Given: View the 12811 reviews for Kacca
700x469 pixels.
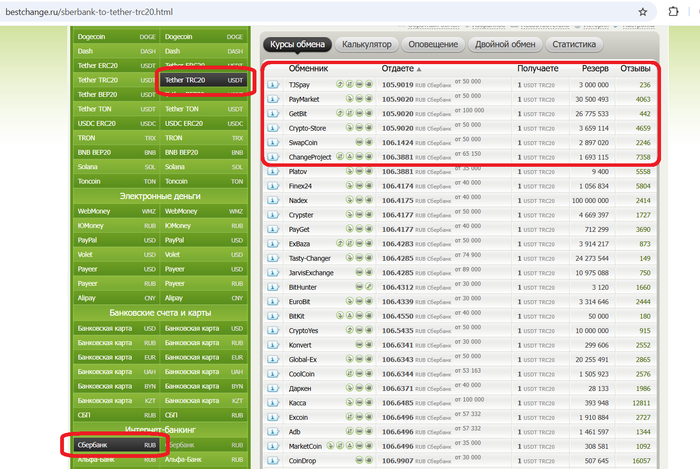Looking at the screenshot, I should click(x=641, y=403).
